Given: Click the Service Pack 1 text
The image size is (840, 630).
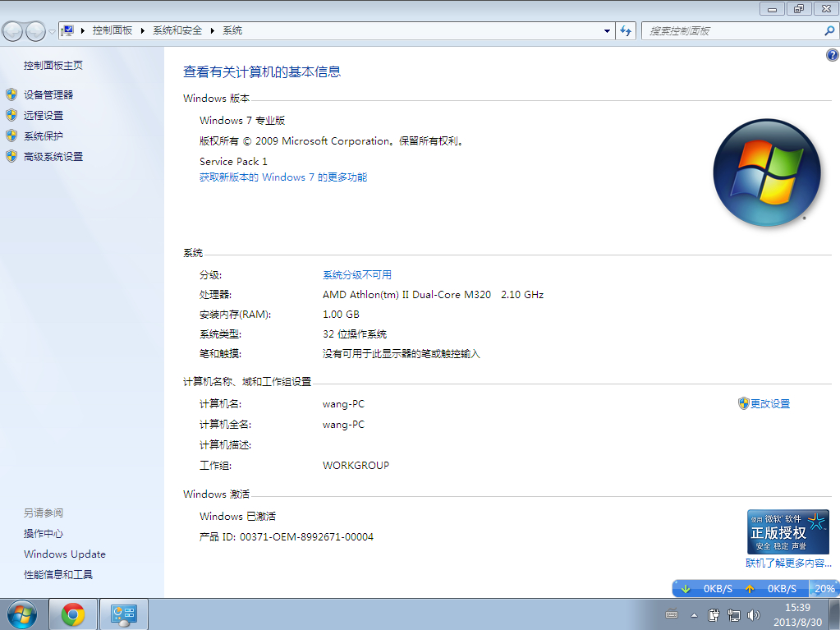Looking at the screenshot, I should point(233,161).
